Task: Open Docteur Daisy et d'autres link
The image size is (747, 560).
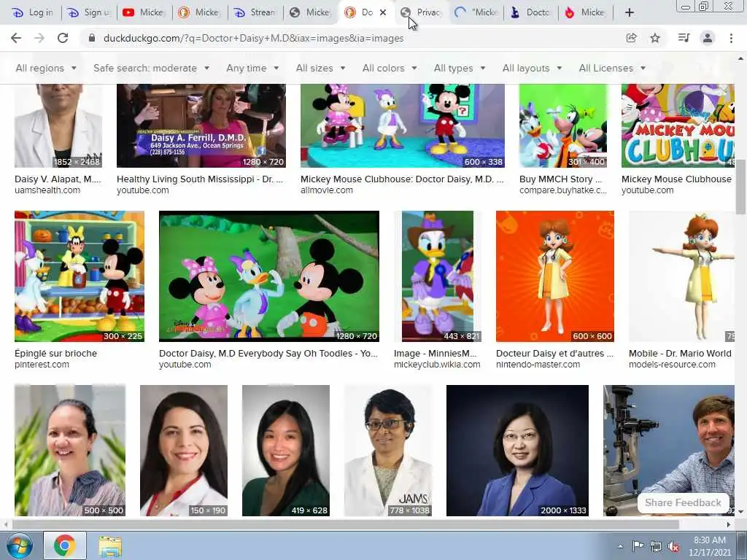Action: pyautogui.click(x=554, y=354)
